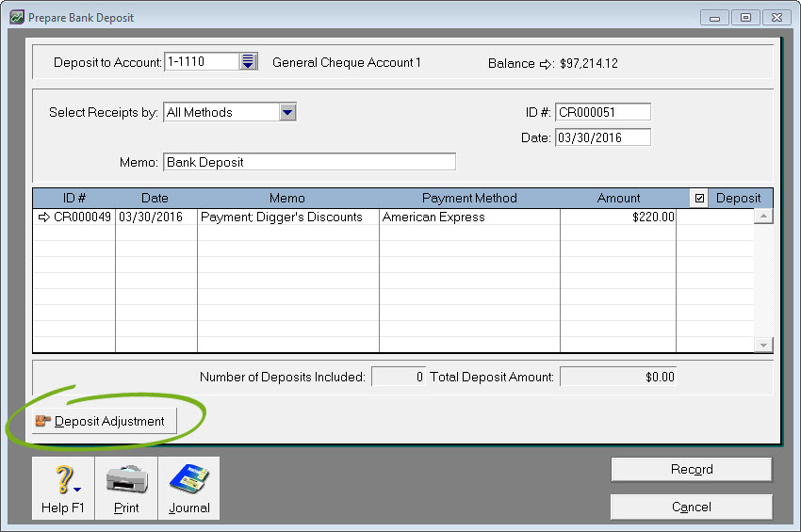The image size is (801, 532).
Task: Click the Number of Deposits Included field
Action: (x=399, y=377)
